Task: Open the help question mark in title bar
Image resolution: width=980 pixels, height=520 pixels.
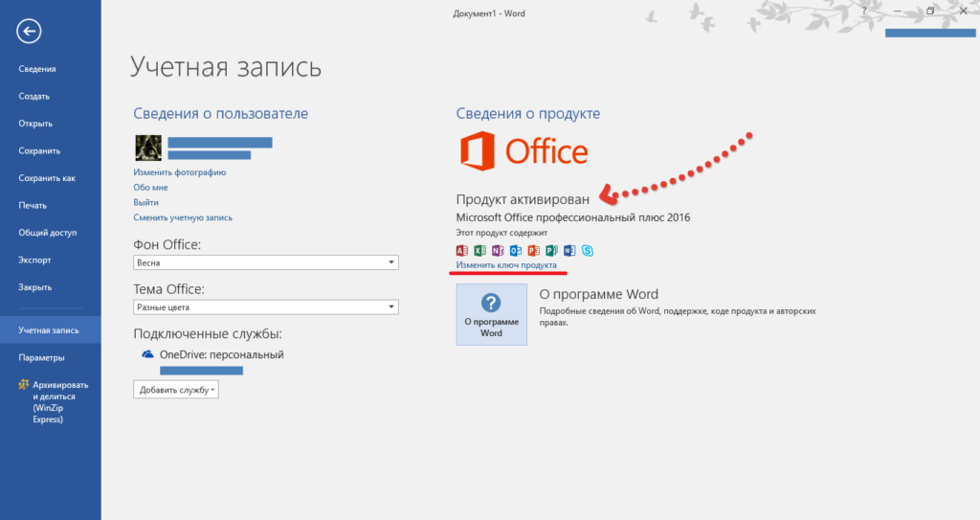Action: pos(864,11)
